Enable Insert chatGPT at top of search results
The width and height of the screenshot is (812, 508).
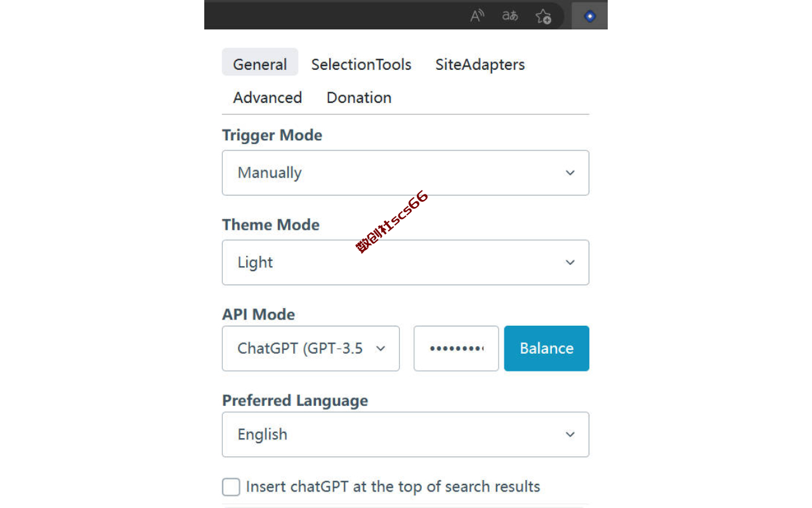coord(231,487)
